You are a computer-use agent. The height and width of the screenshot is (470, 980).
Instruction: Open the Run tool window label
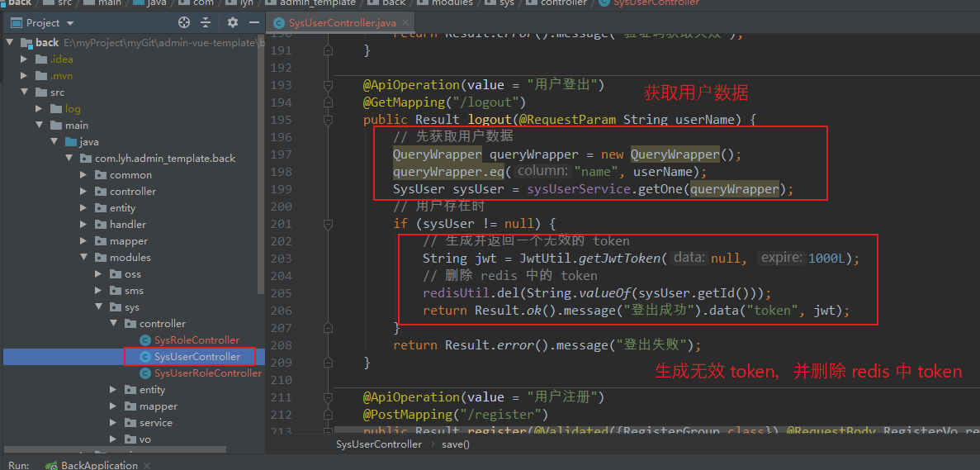click(x=19, y=465)
